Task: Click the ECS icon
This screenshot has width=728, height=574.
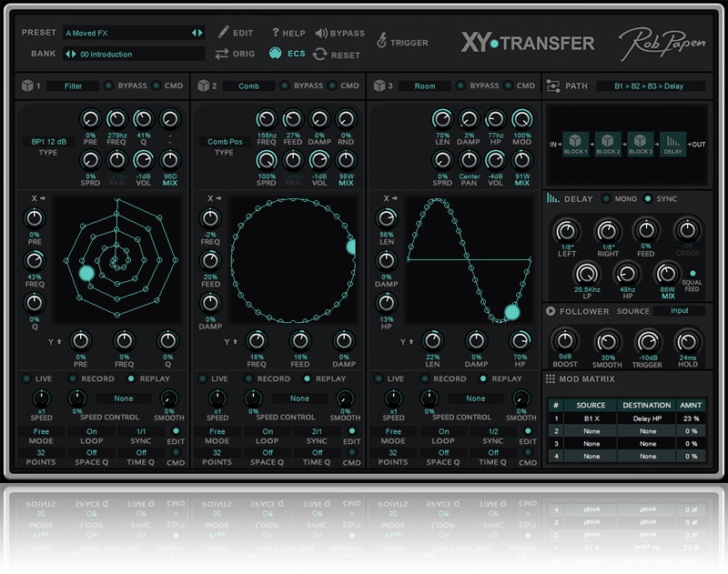Action: (275, 54)
